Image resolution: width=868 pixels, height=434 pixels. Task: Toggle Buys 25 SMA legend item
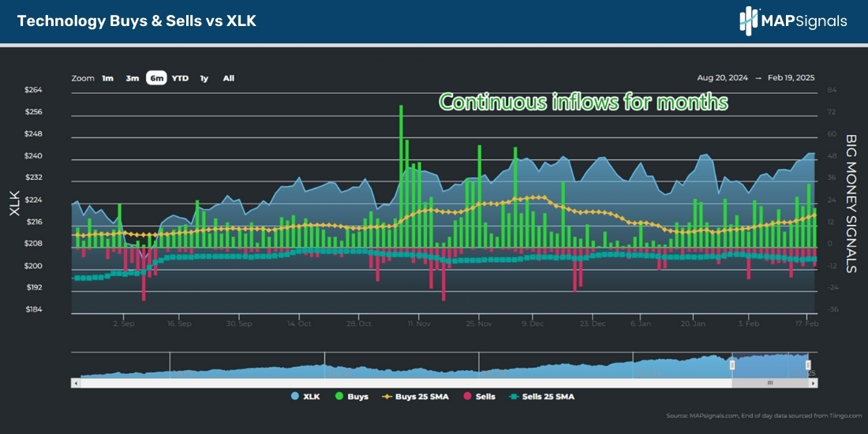point(417,396)
